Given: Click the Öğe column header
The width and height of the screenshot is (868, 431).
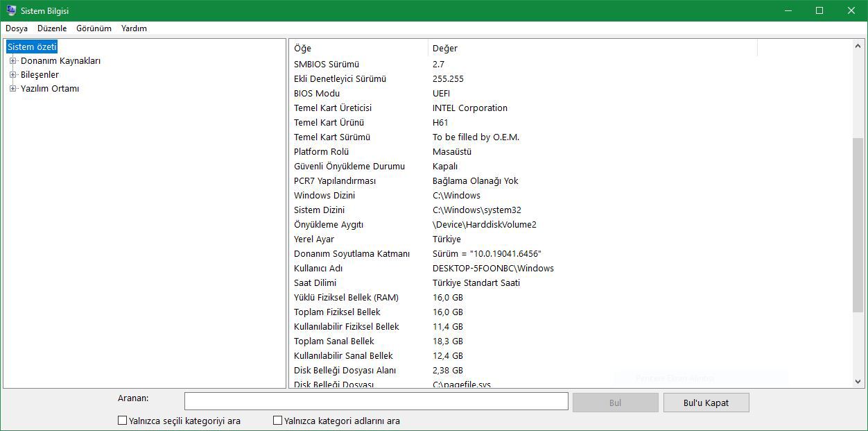Looking at the screenshot, I should [358, 48].
